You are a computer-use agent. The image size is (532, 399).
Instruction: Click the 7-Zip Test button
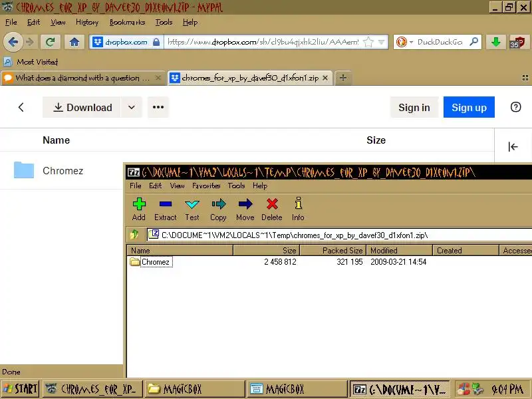(192, 209)
